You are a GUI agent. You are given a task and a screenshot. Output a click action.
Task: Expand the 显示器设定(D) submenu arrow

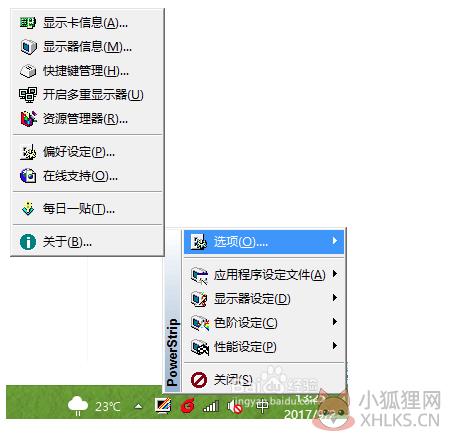[x=335, y=298]
